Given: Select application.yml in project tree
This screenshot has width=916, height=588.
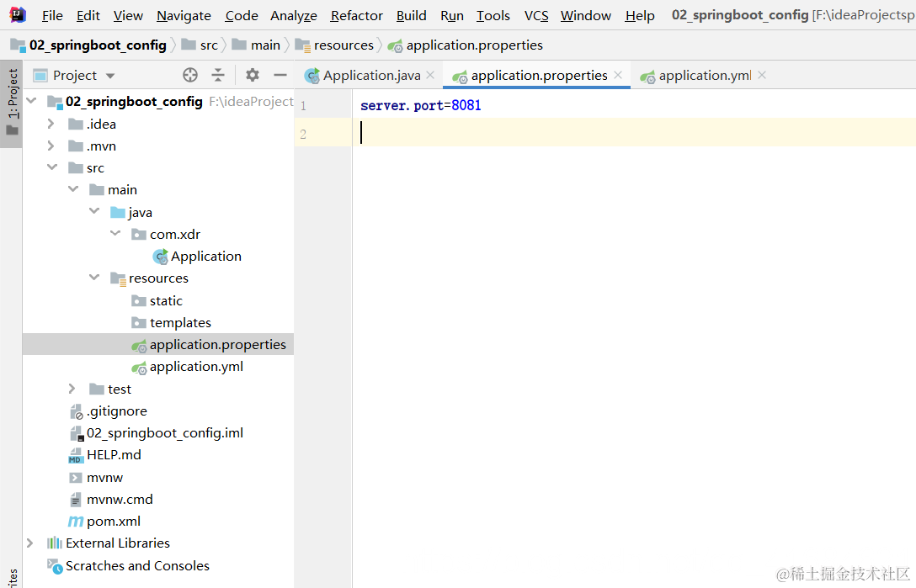Looking at the screenshot, I should [196, 367].
